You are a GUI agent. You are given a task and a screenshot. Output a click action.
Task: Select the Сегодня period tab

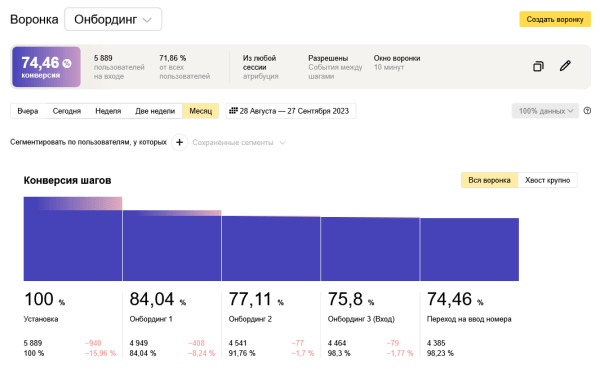tap(67, 111)
